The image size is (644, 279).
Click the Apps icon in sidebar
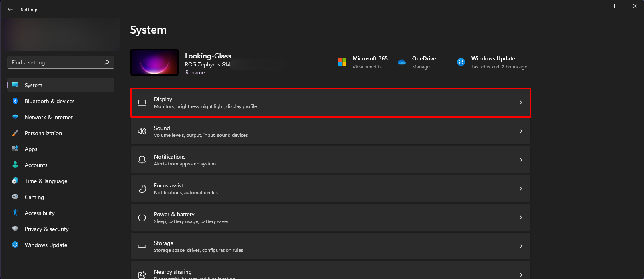point(15,149)
